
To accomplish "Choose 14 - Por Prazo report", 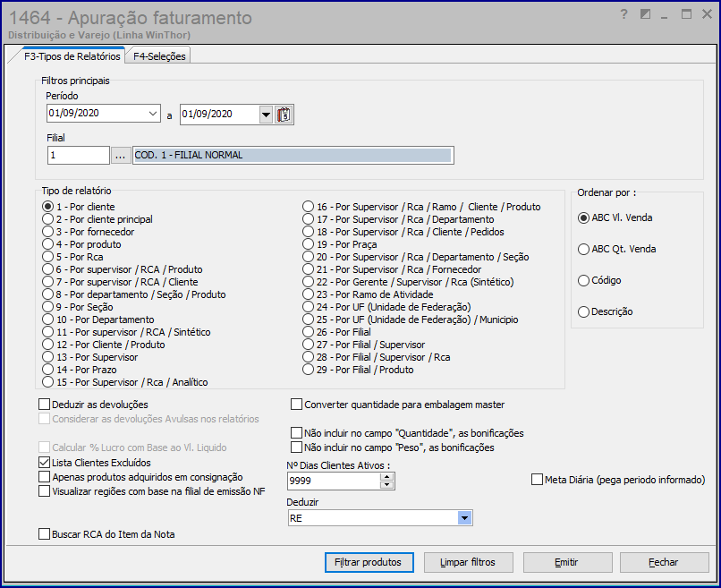I will (x=79, y=370).
